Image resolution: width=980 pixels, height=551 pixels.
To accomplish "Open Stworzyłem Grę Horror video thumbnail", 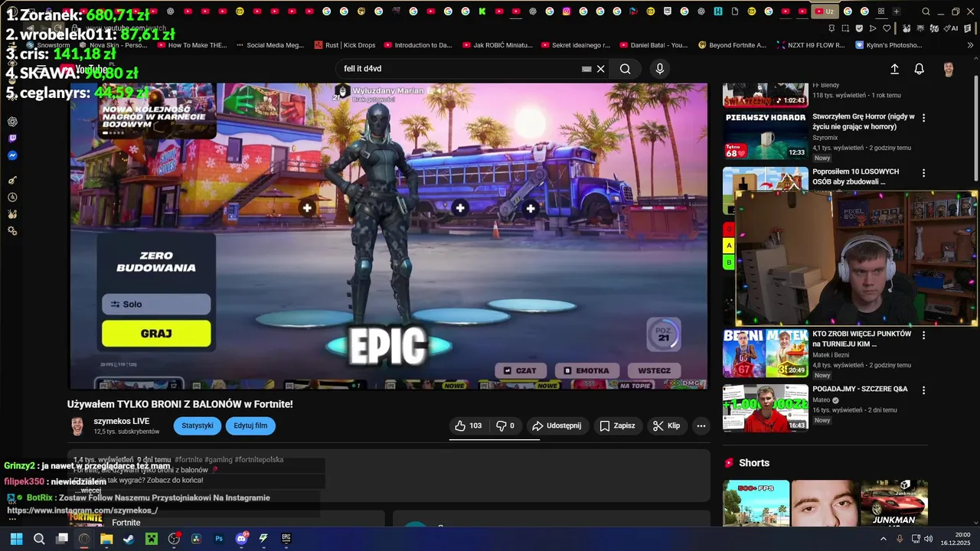I will [766, 135].
